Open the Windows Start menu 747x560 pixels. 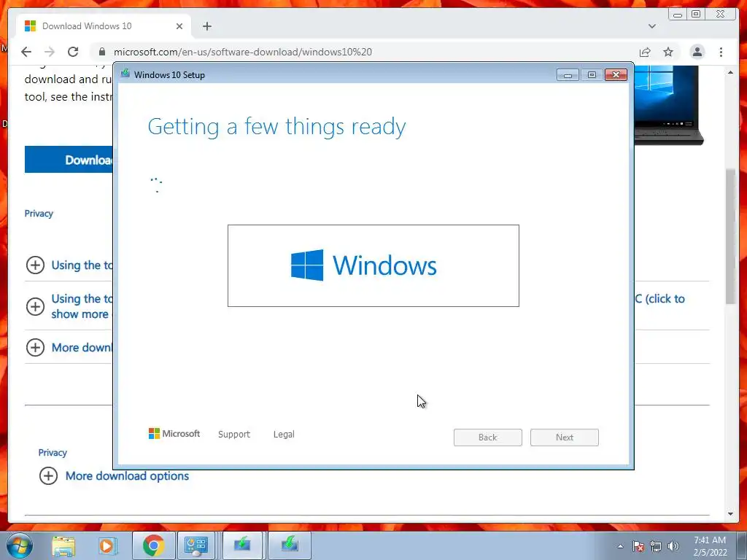(20, 545)
